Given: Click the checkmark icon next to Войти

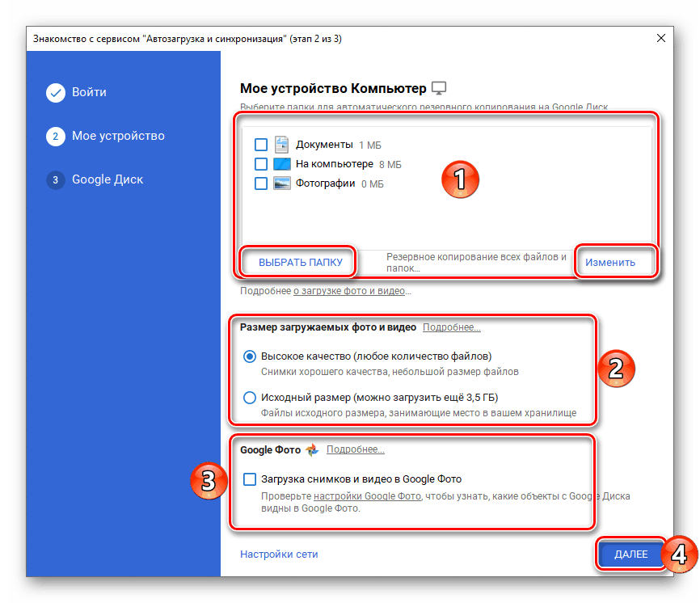Looking at the screenshot, I should point(55,92).
